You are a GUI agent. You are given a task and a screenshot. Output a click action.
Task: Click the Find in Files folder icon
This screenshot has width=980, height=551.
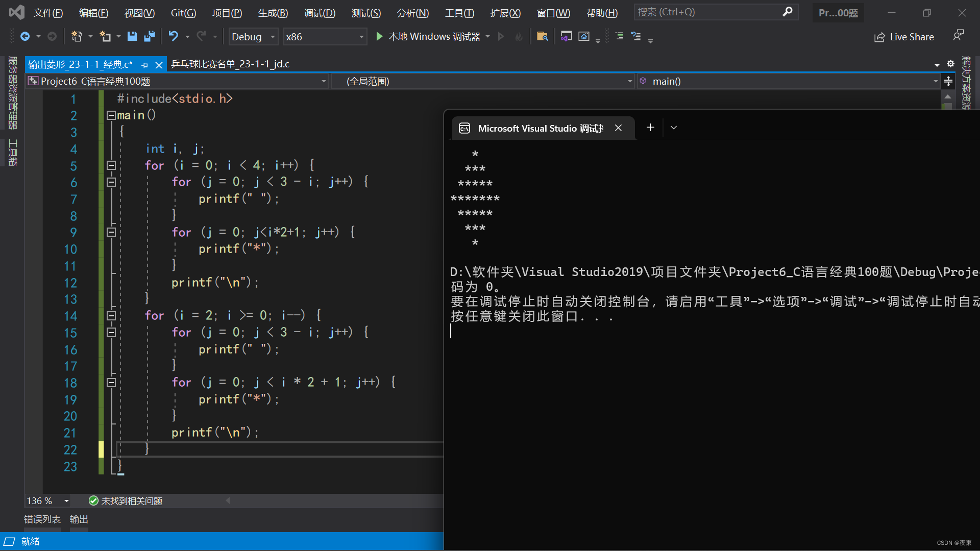[542, 36]
